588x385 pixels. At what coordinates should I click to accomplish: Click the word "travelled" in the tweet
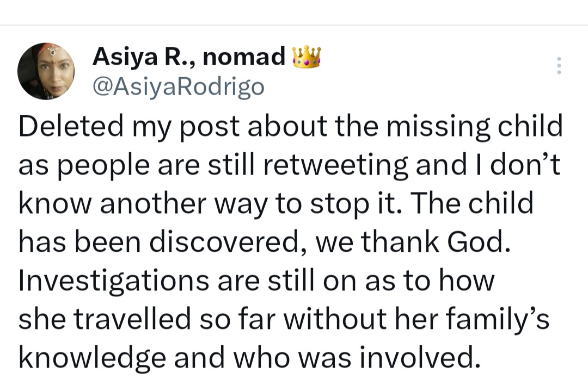coord(132,319)
